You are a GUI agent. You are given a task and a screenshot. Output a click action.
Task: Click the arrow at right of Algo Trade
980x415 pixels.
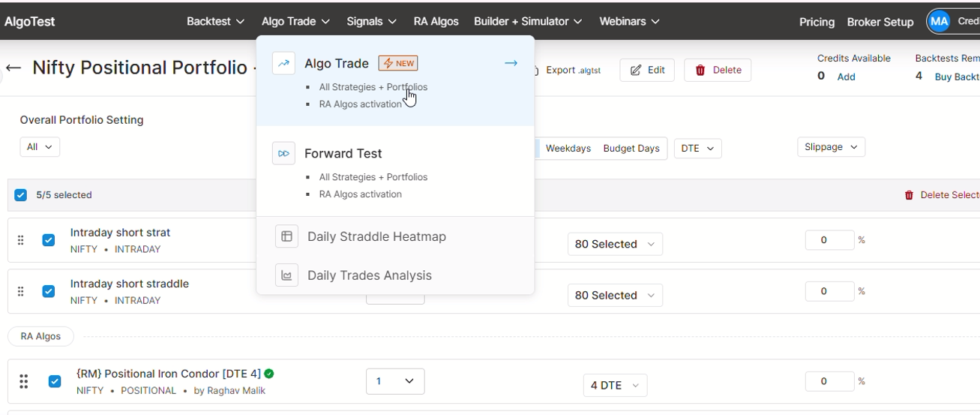[x=511, y=63]
